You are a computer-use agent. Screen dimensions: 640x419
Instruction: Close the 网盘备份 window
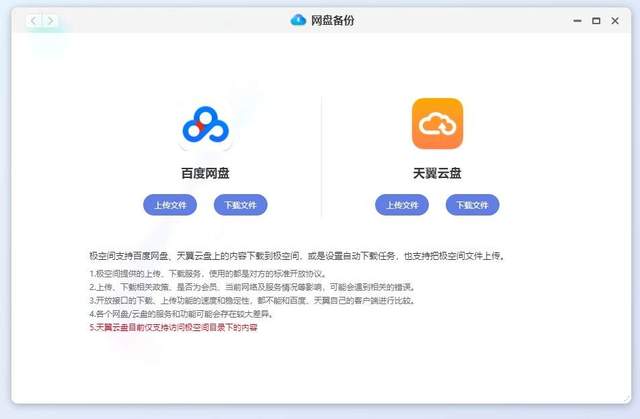pyautogui.click(x=615, y=21)
